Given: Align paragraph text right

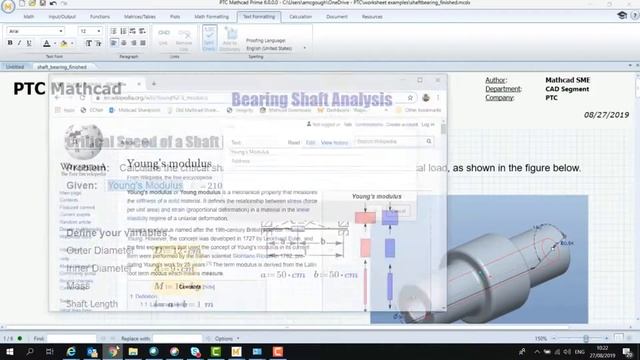Looking at the screenshot, I should pyautogui.click(x=133, y=43).
